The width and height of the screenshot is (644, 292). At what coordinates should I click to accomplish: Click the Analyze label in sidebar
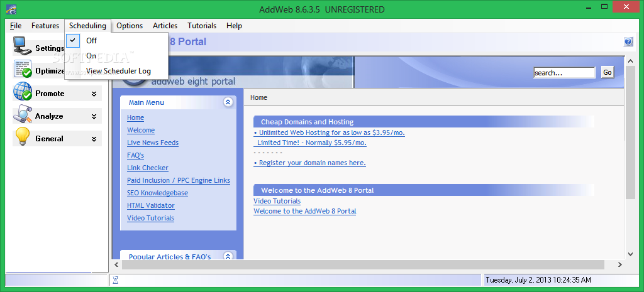click(x=49, y=116)
